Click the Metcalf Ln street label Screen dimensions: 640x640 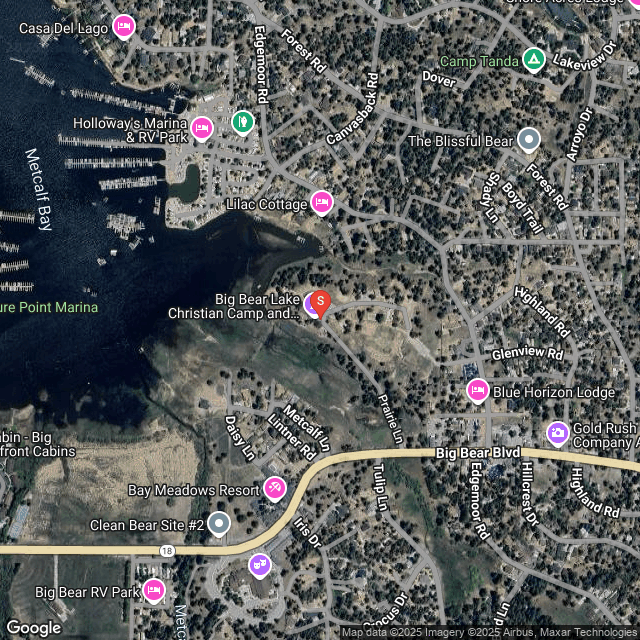[307, 427]
